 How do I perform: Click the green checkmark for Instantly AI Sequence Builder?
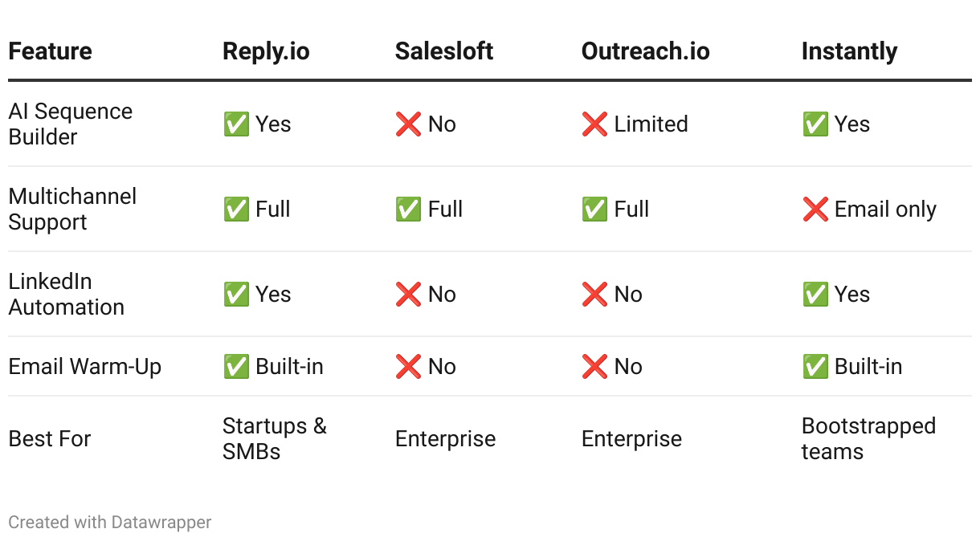(x=815, y=124)
